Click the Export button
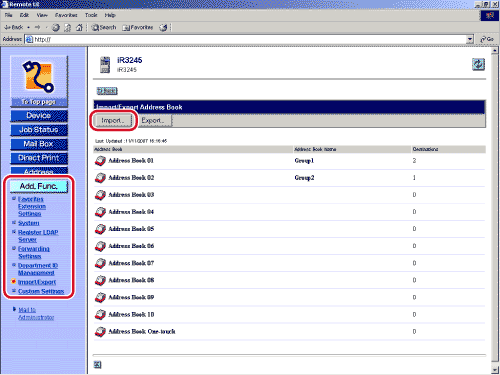This screenshot has width=500, height=375. click(153, 120)
